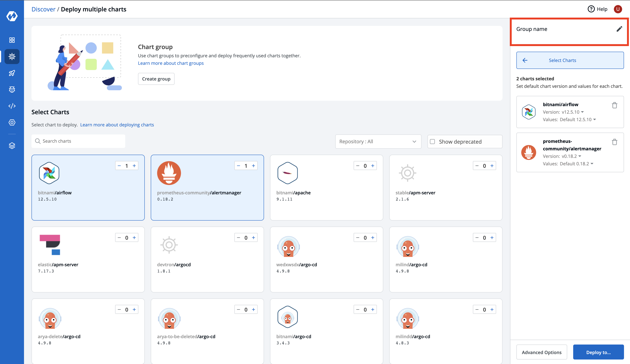Click the alertmanager icon in the selected charts panel

pos(529,152)
